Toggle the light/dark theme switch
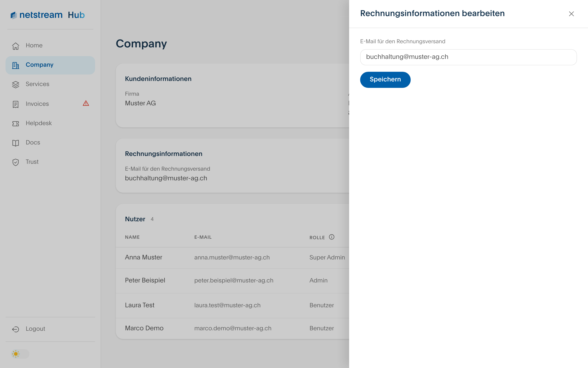588x368 pixels. pos(20,354)
